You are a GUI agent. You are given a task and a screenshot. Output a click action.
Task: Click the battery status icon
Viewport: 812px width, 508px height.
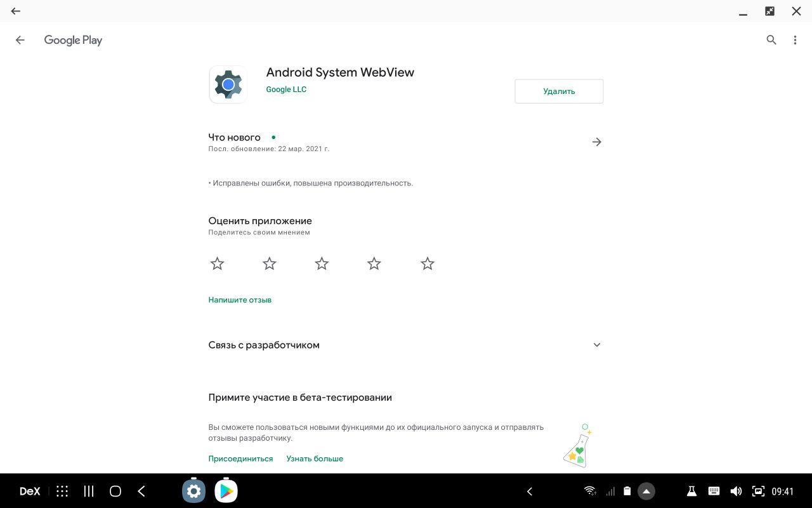627,491
